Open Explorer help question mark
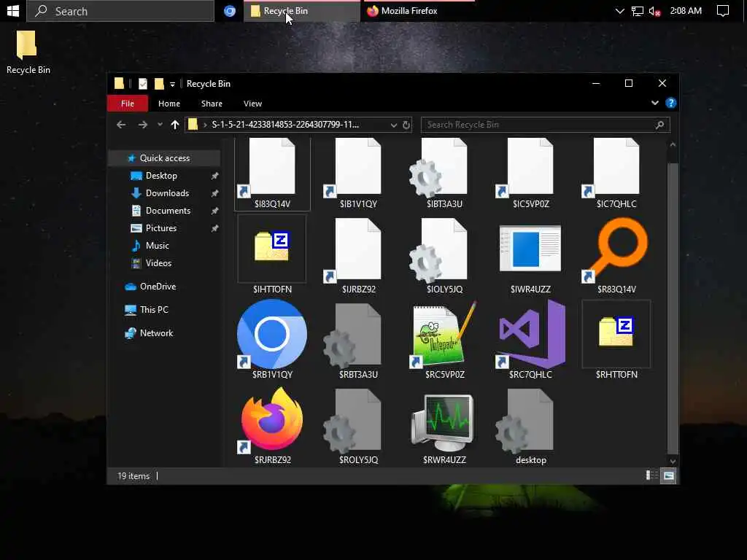The width and height of the screenshot is (747, 560). coord(671,103)
